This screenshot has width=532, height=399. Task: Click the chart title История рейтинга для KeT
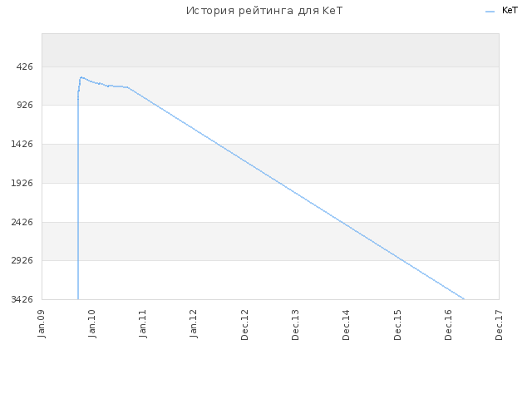click(264, 11)
